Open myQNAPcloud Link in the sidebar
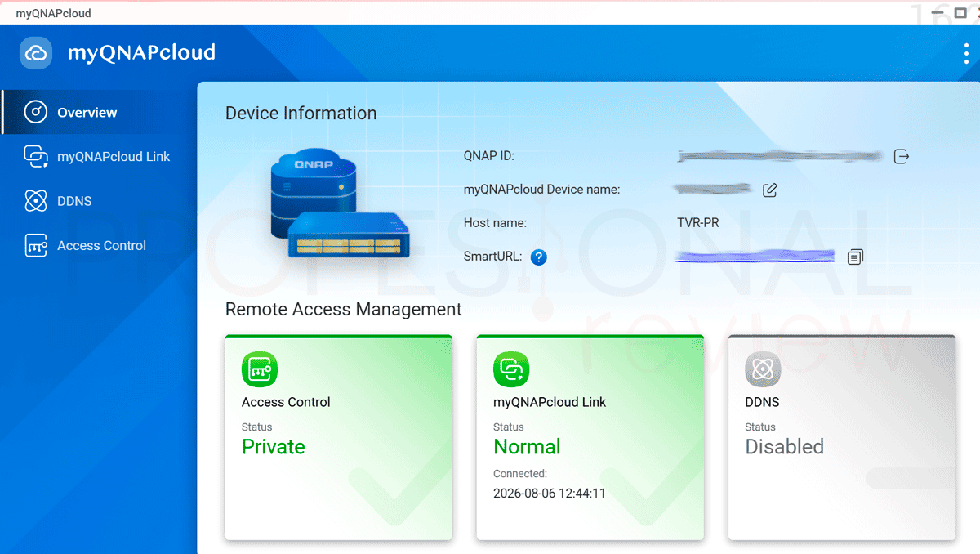This screenshot has width=980, height=554. pos(99,157)
